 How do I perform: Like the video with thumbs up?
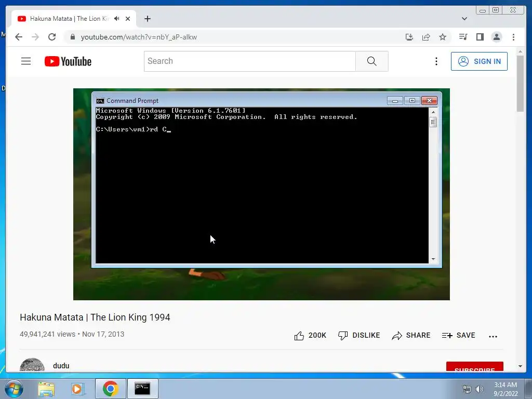coord(310,336)
